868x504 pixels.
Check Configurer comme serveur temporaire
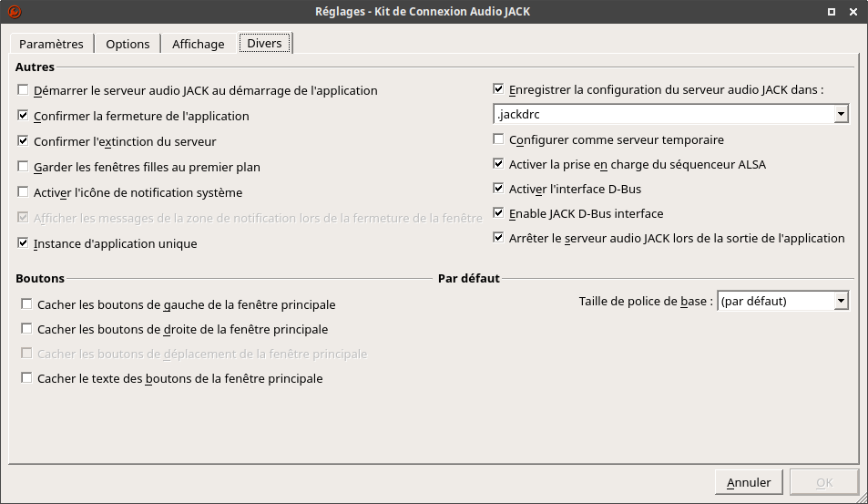(x=498, y=139)
